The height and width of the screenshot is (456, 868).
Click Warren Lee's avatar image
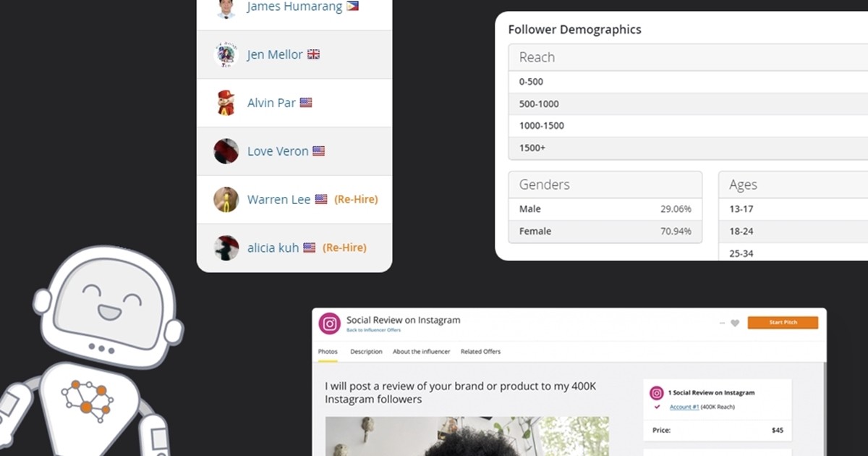226,200
